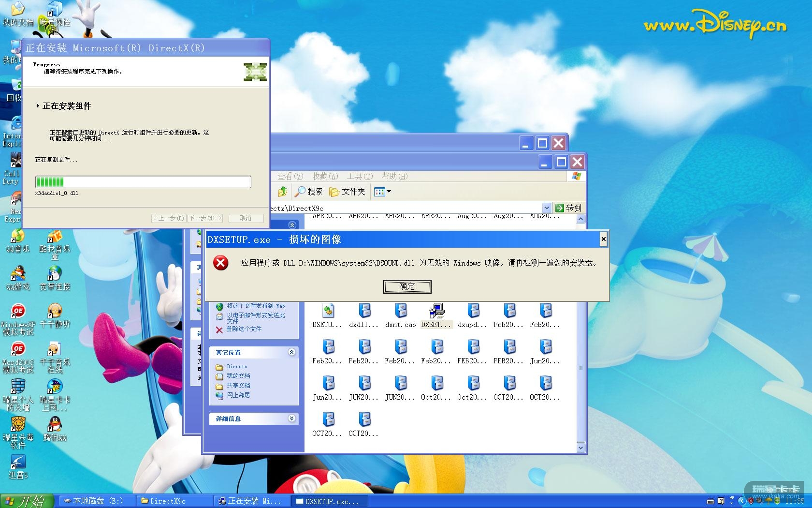Viewport: 812px width, 508px height.
Task: Select 账号保险柜 desktop icon
Action: coord(55,17)
